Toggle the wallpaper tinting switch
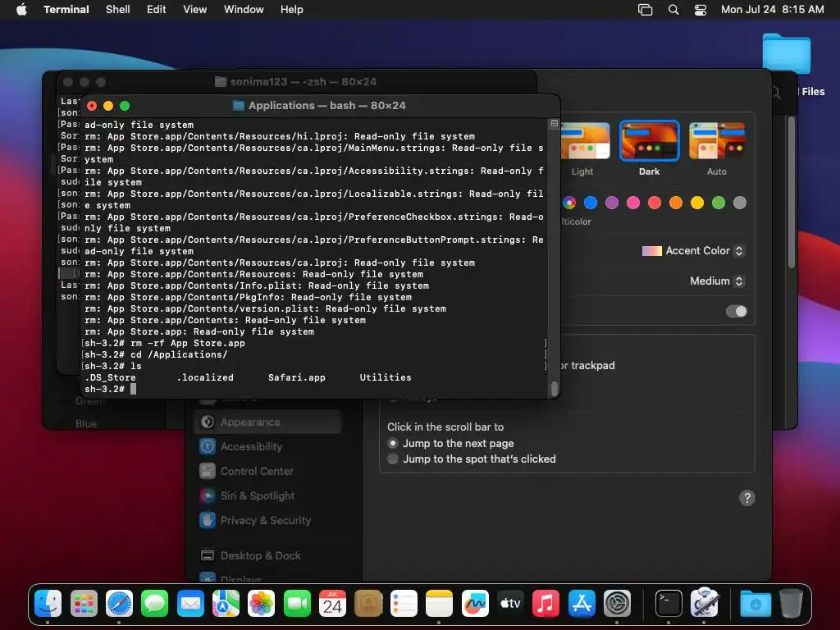The height and width of the screenshot is (630, 840). 736,311
